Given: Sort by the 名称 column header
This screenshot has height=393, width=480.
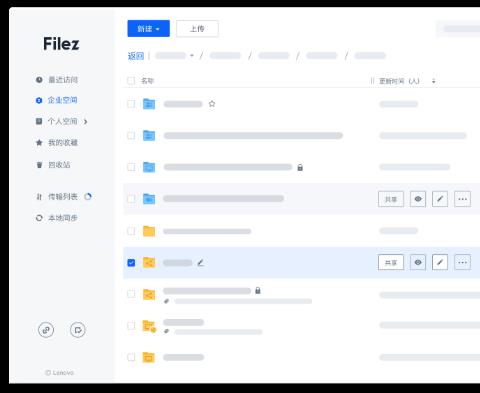Looking at the screenshot, I should point(147,81).
